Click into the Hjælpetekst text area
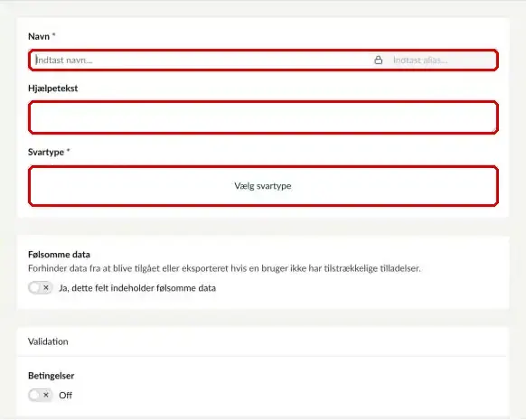 click(x=263, y=117)
